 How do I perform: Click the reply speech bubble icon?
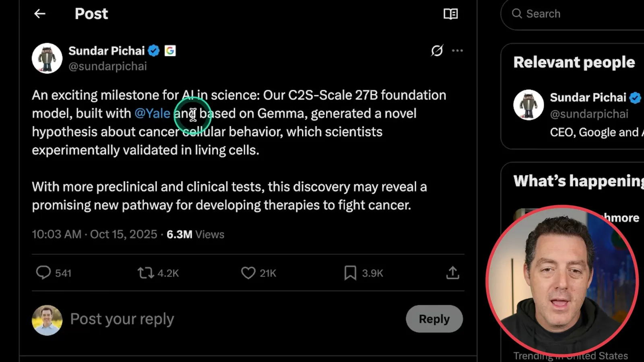[43, 273]
